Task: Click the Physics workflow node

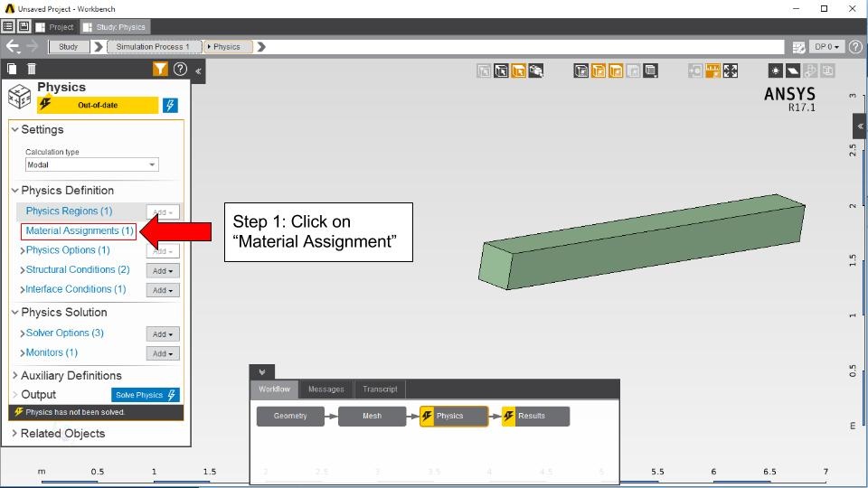Action: [454, 416]
